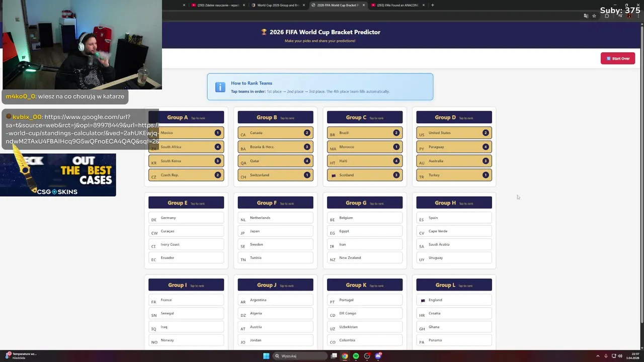Choose Turkey in Group D
Screen dimensions: 644x362
(454, 175)
